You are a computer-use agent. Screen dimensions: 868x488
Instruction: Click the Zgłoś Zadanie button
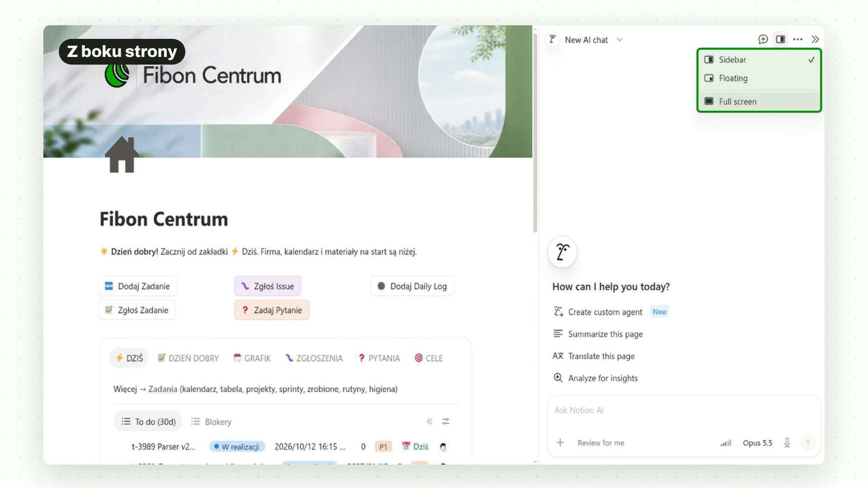click(137, 310)
